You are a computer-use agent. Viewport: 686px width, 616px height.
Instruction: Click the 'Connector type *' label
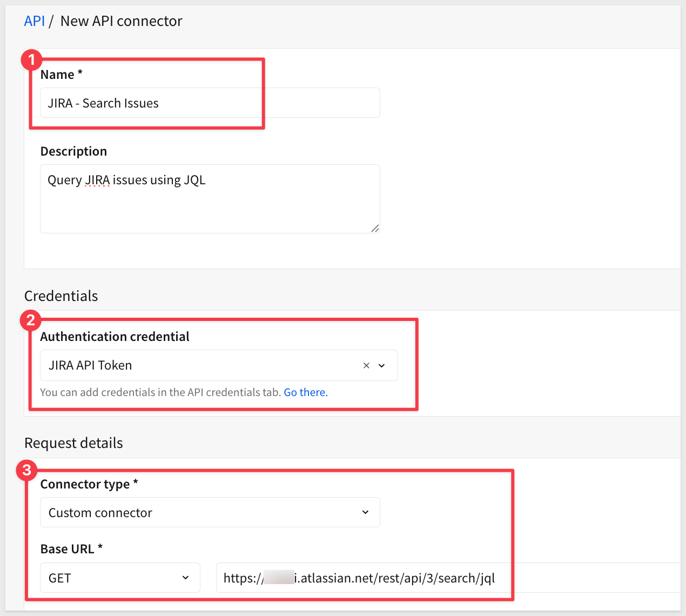(x=89, y=484)
